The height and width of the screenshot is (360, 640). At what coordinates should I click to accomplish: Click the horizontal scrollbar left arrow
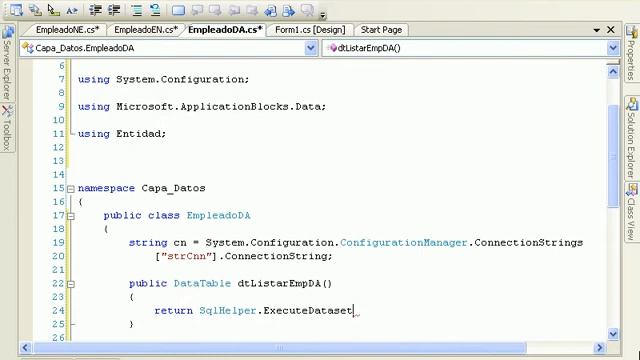(x=25, y=348)
